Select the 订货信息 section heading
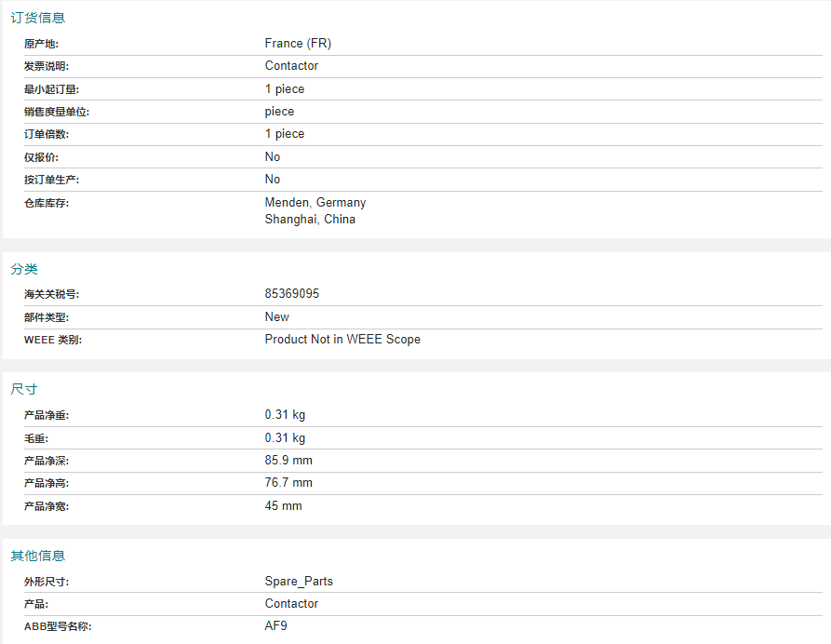 click(x=37, y=18)
